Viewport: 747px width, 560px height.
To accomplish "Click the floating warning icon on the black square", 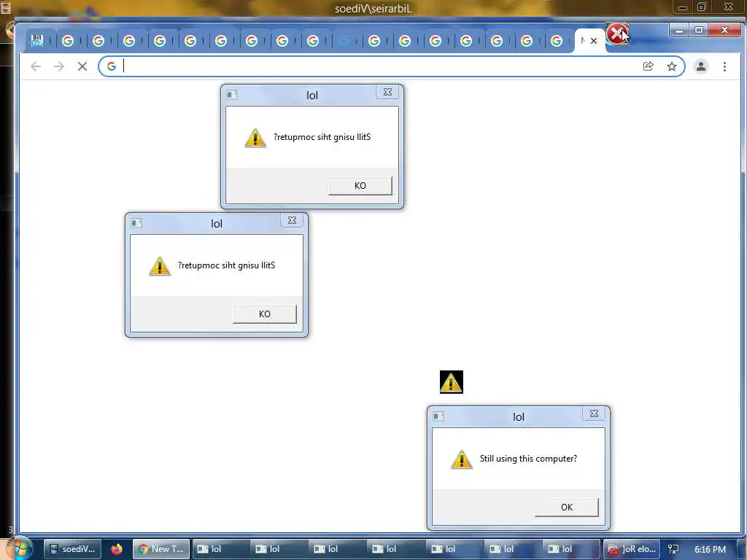I will 451,382.
